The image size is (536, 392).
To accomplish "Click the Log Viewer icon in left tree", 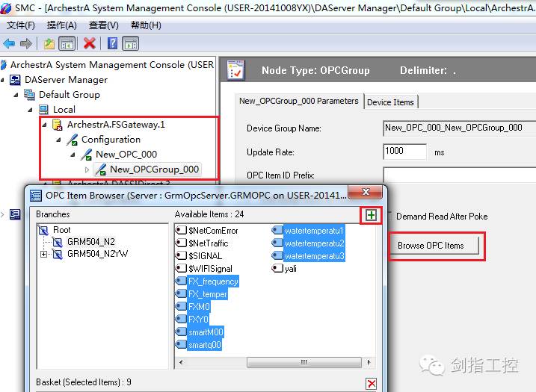I will 15,214.
